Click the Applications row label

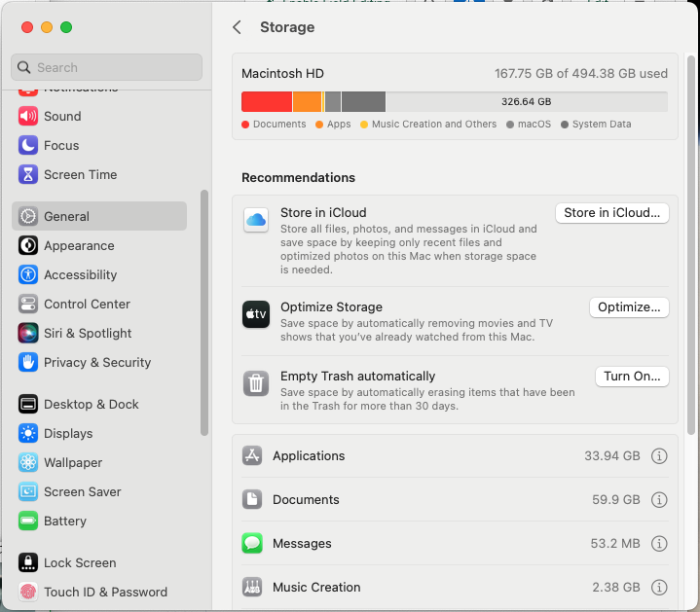pyautogui.click(x=309, y=456)
